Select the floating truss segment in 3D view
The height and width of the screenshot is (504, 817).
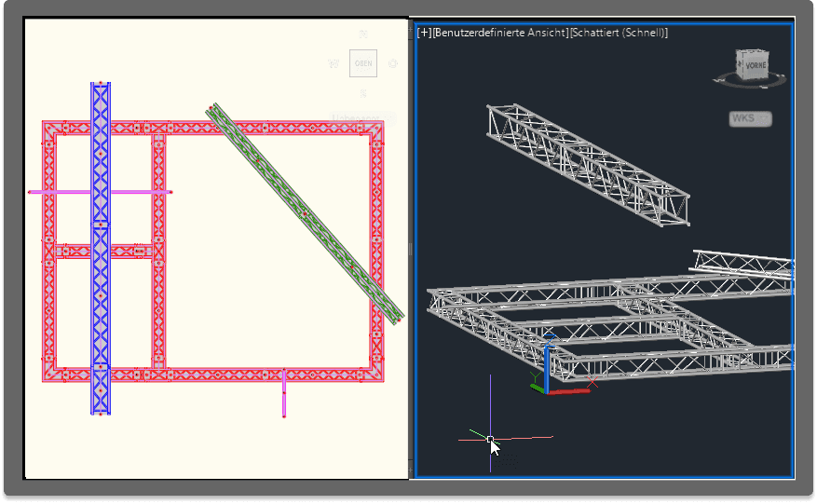(589, 163)
